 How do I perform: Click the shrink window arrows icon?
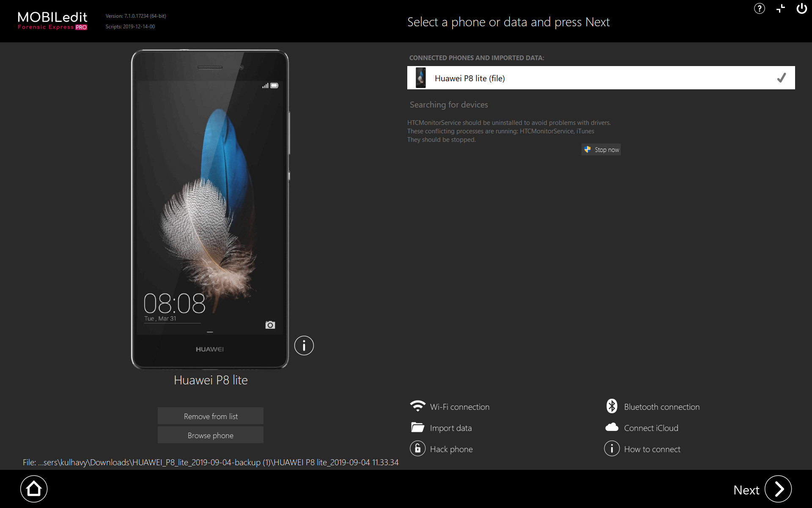(781, 8)
